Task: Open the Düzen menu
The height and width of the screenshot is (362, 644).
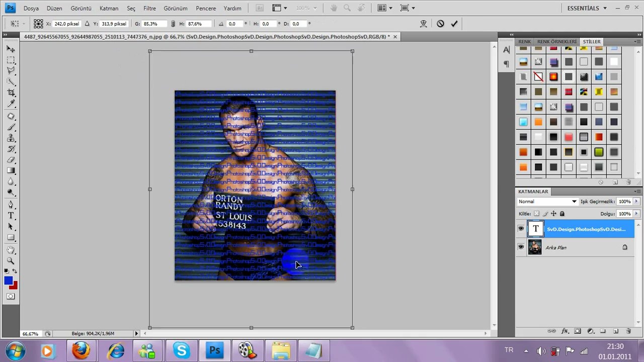Action: click(54, 8)
